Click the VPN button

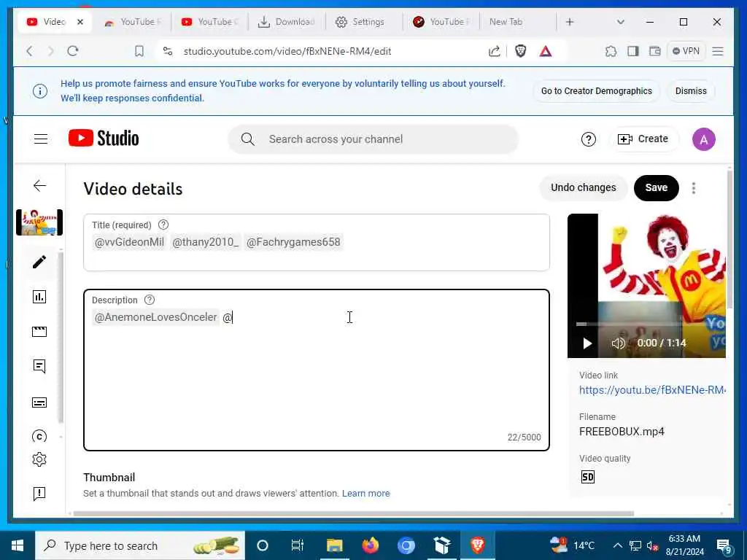686,51
